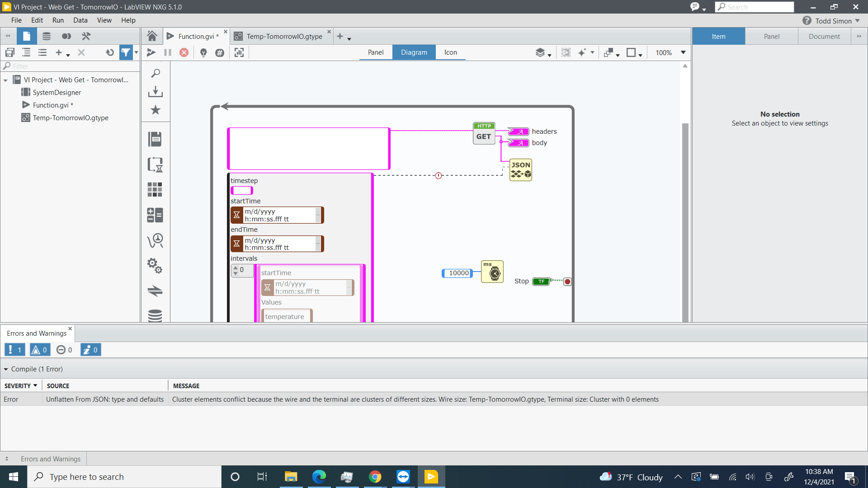This screenshot has height=488, width=868.
Task: Click the Errors and Warnings bottom bar
Action: point(51,459)
